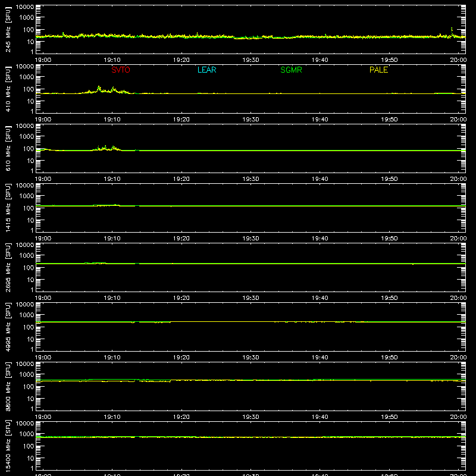Select the 245 MHz [SFU] axis title

8,29
